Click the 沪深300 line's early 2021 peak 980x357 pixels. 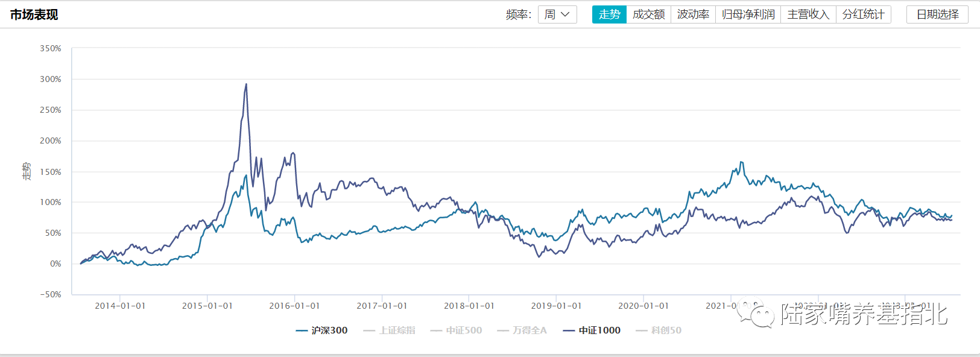click(742, 162)
